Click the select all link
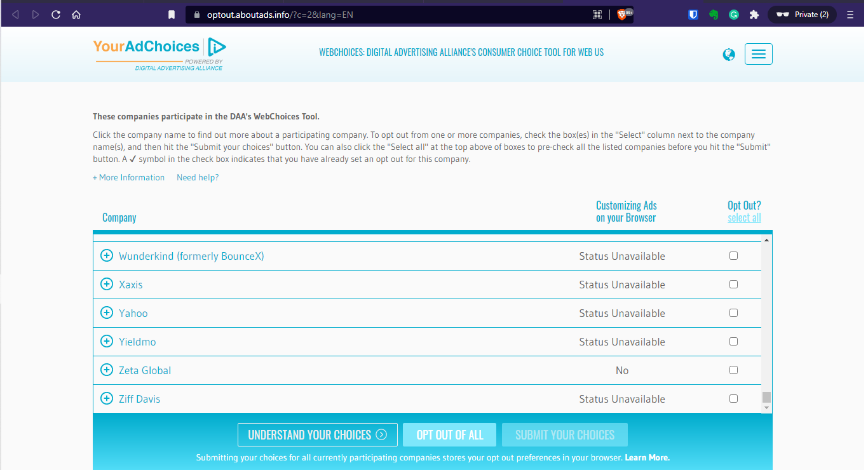The image size is (868, 470). [744, 218]
